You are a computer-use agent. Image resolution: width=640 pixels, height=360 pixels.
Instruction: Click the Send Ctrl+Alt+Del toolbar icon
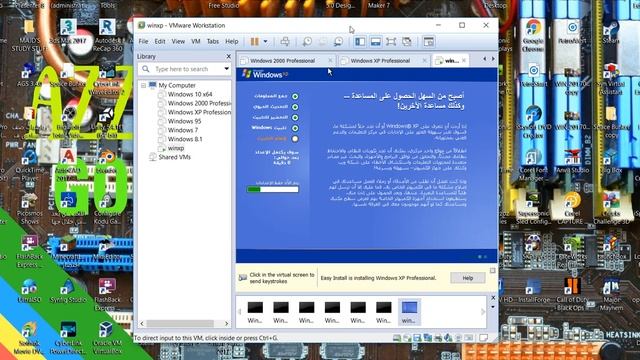tap(285, 42)
